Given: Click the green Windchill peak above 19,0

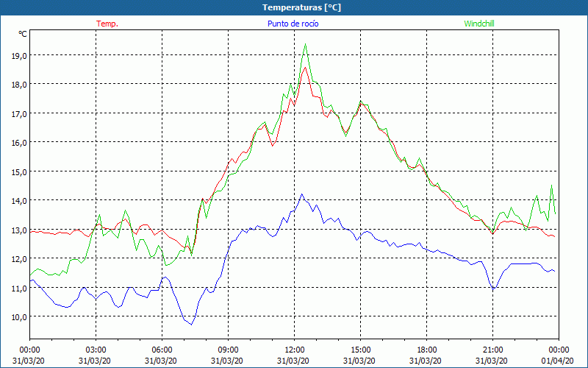Looking at the screenshot, I should (x=305, y=44).
